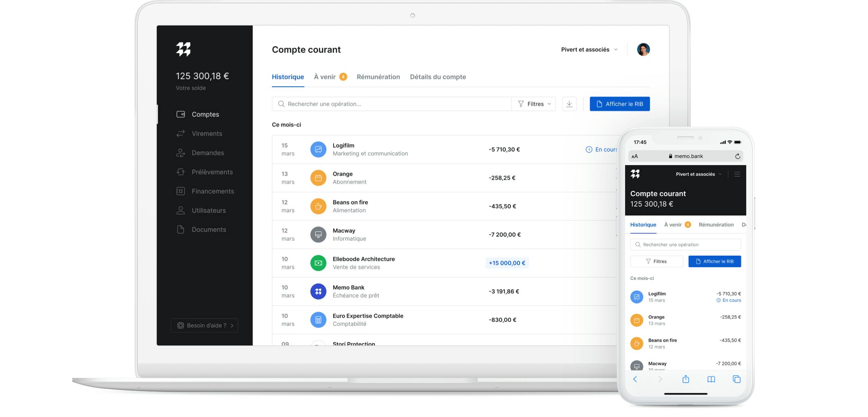
Task: Click the Elleboode Architecture green icon
Action: 318,263
